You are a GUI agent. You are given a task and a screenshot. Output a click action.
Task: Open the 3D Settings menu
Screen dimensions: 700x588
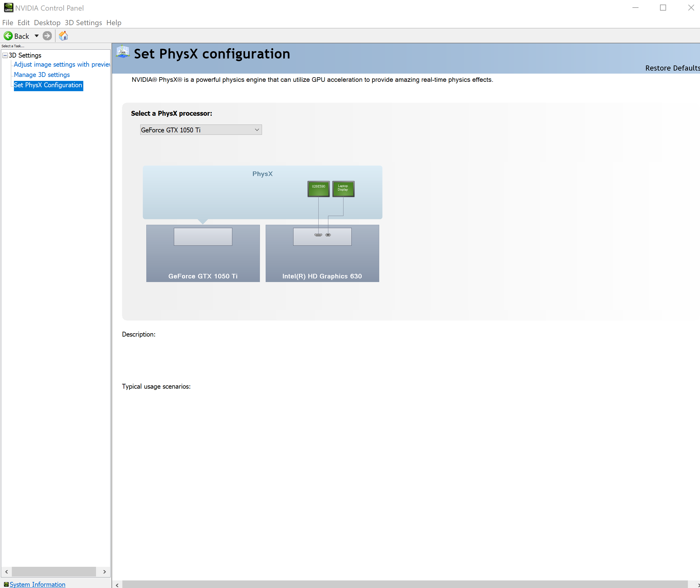[x=83, y=23]
